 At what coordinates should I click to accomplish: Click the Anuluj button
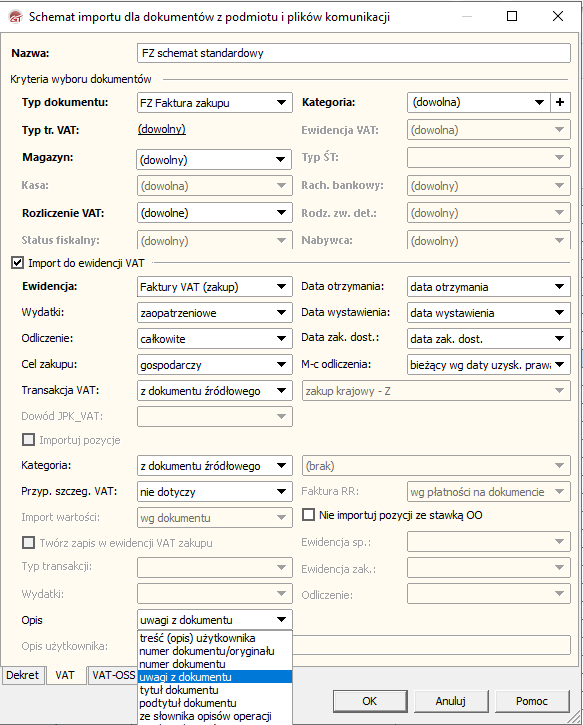[450, 701]
